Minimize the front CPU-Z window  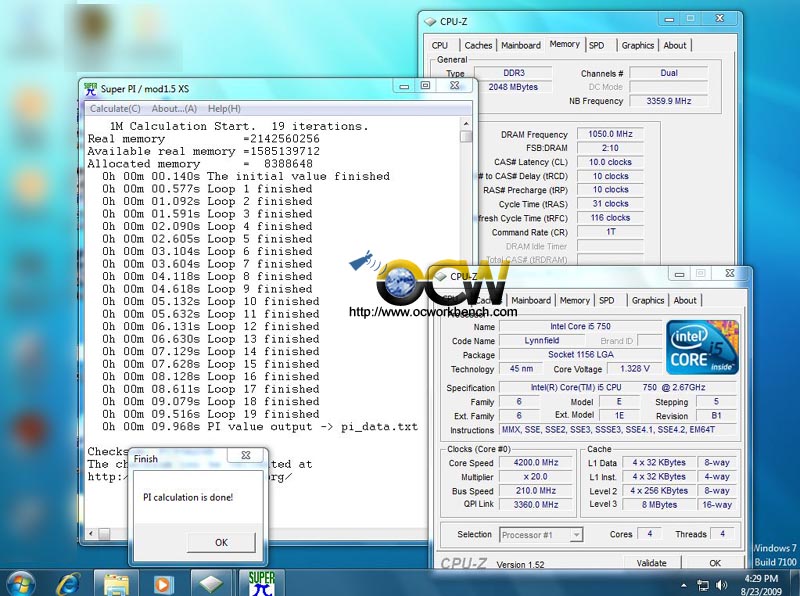tap(680, 274)
